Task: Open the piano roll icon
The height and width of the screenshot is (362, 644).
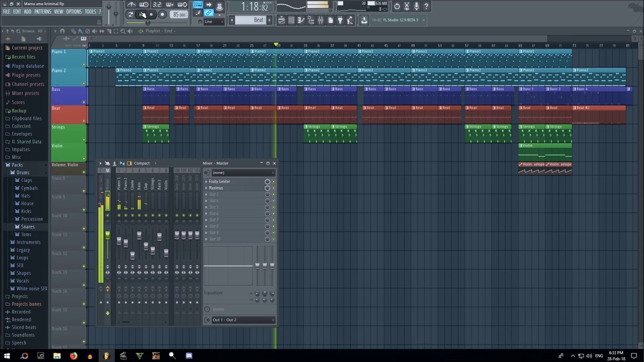Action: point(301,20)
